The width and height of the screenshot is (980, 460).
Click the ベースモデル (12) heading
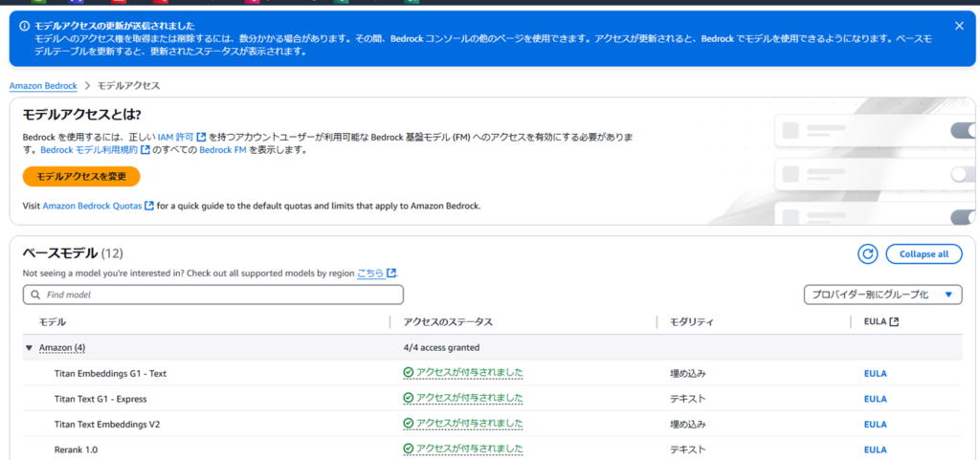click(73, 252)
